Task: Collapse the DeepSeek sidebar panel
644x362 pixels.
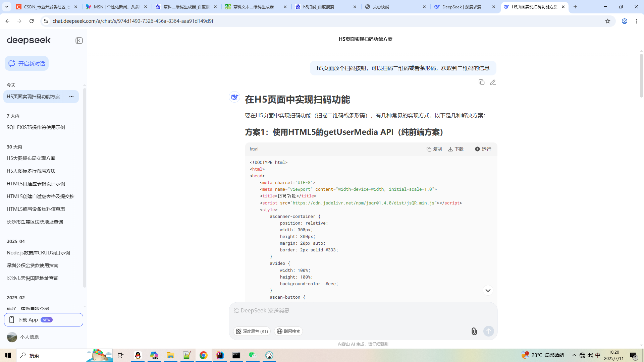Action: 79,41
